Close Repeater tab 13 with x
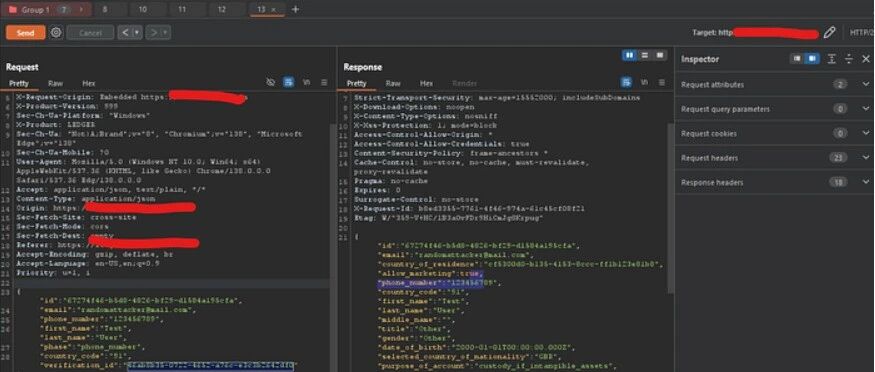 pyautogui.click(x=273, y=9)
